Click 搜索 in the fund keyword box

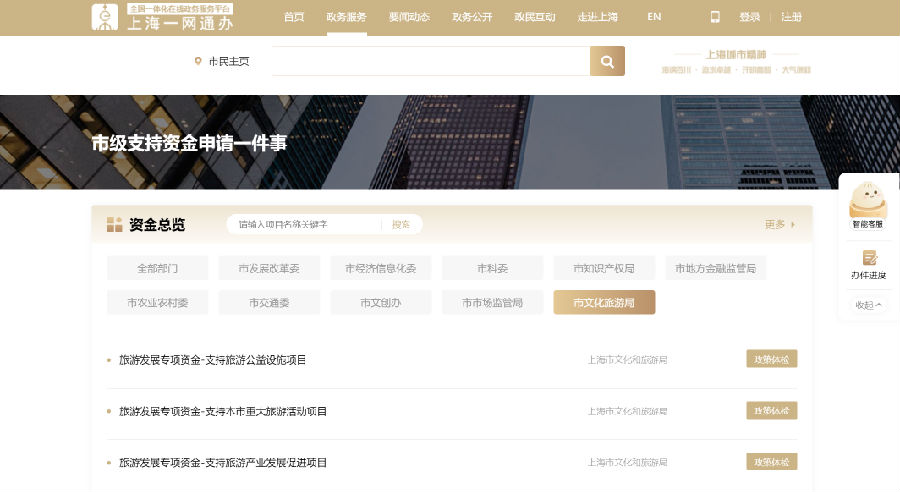[x=401, y=224]
